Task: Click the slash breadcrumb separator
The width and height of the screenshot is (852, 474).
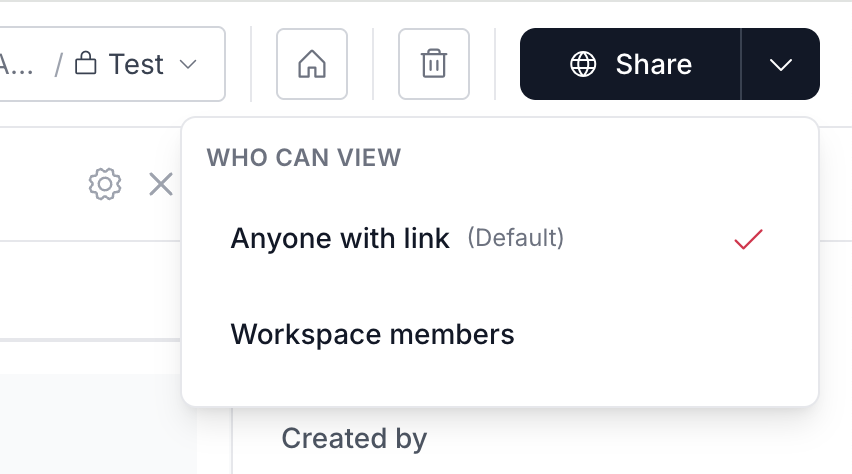Action: [x=58, y=65]
